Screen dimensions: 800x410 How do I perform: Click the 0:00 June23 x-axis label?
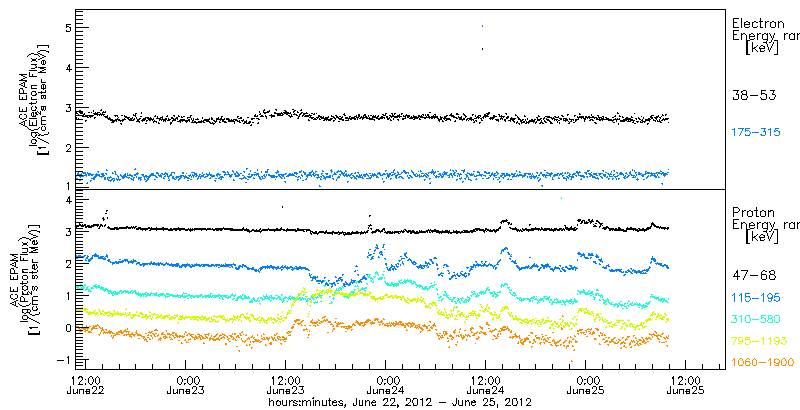pos(186,385)
